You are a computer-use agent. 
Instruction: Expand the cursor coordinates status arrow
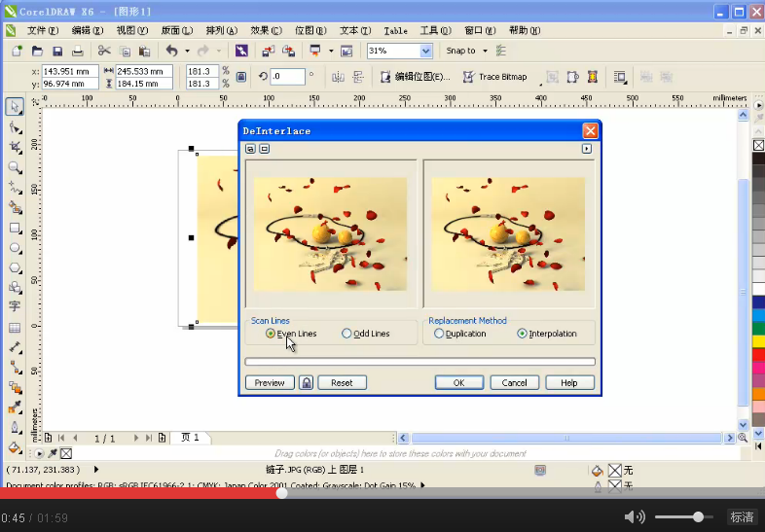[x=96, y=470]
